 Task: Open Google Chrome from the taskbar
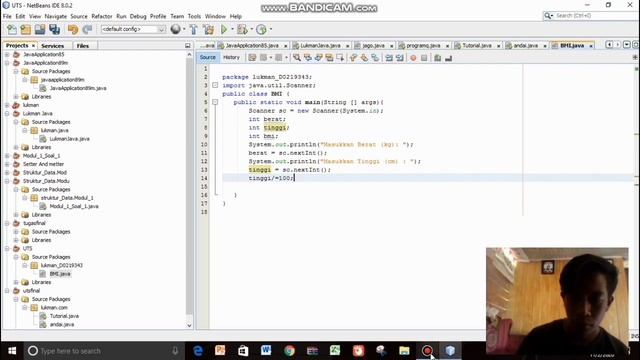[x=289, y=351]
